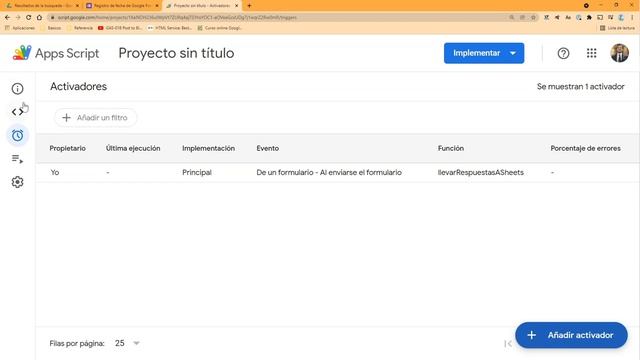
Task: Click the 'Se muestran 1 activador' text
Action: click(x=580, y=87)
